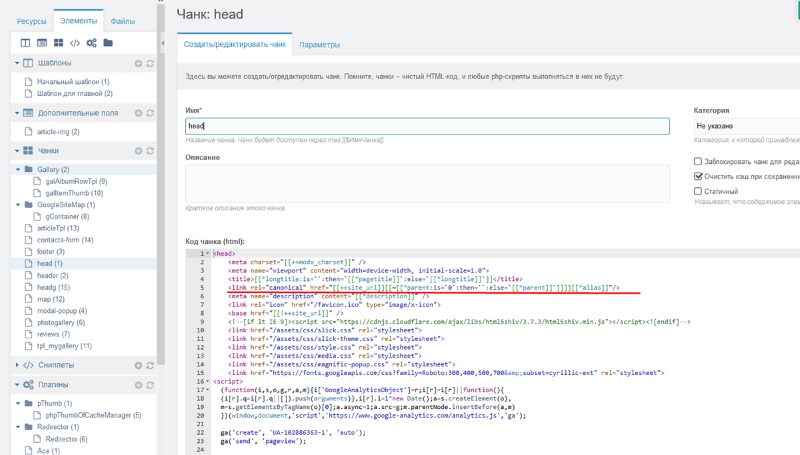Viewport: 800px width, 455px height.
Task: Open Шаблон для главной (2) template
Action: 74,93
